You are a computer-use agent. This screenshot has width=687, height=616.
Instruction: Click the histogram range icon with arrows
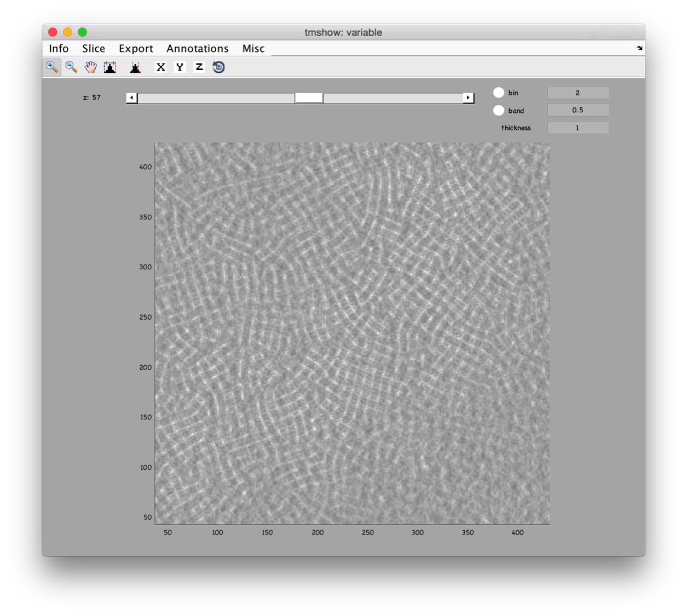(x=110, y=67)
